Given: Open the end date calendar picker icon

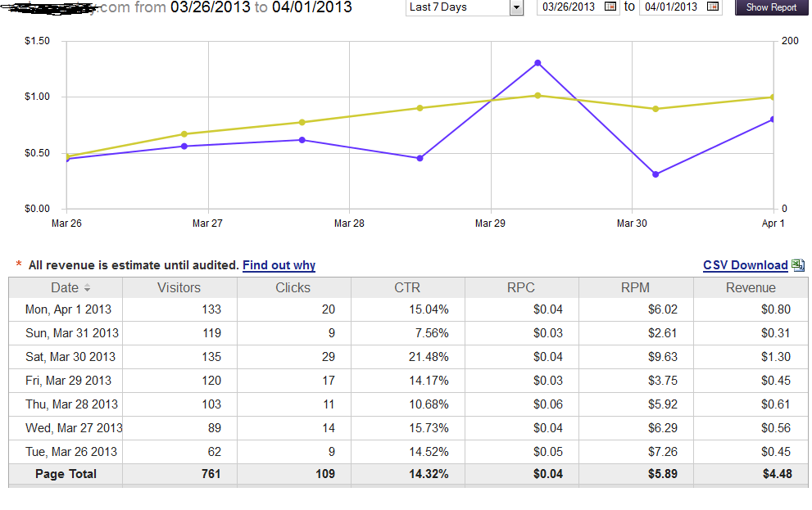Looking at the screenshot, I should (713, 7).
